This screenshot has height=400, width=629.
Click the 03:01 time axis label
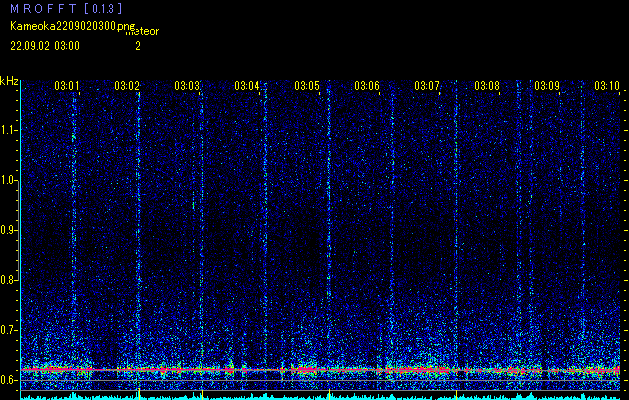(67, 86)
